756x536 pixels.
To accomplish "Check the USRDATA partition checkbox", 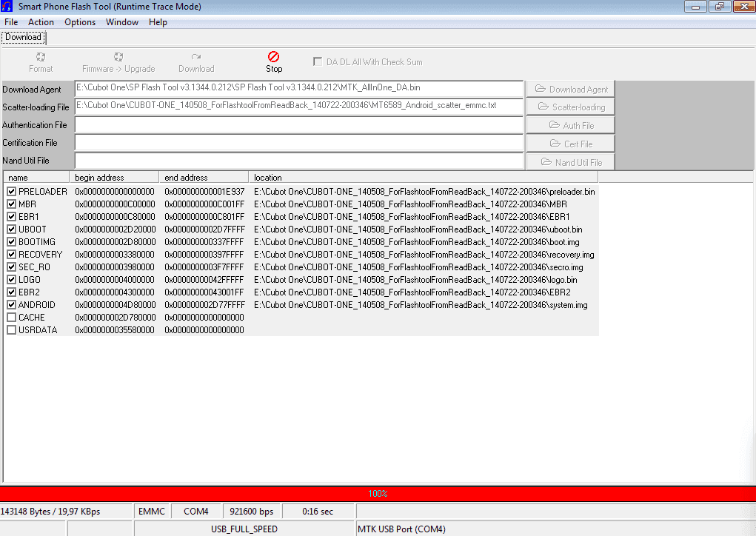I will 12,329.
